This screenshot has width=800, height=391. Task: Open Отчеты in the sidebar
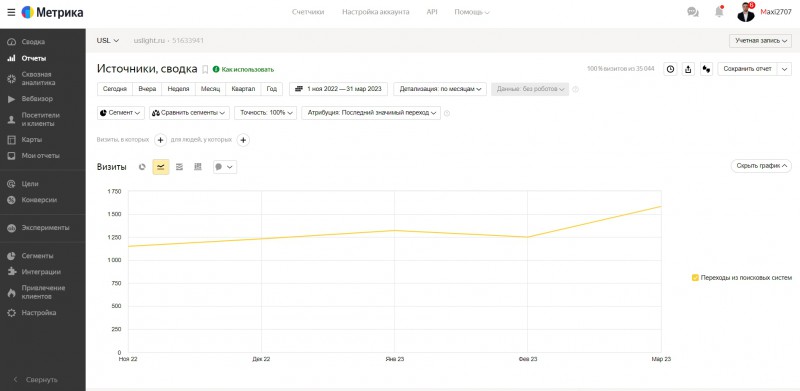34,58
